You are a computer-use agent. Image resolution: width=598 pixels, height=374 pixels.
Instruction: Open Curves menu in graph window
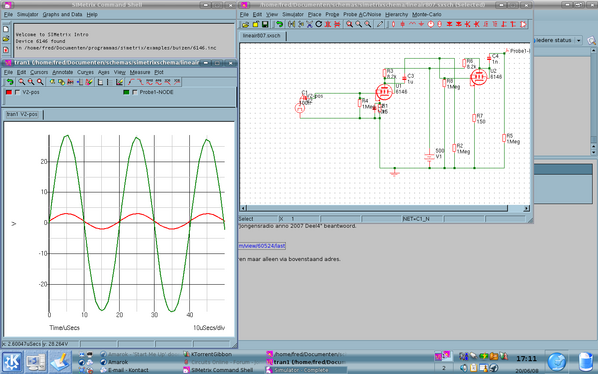pyautogui.click(x=85, y=72)
